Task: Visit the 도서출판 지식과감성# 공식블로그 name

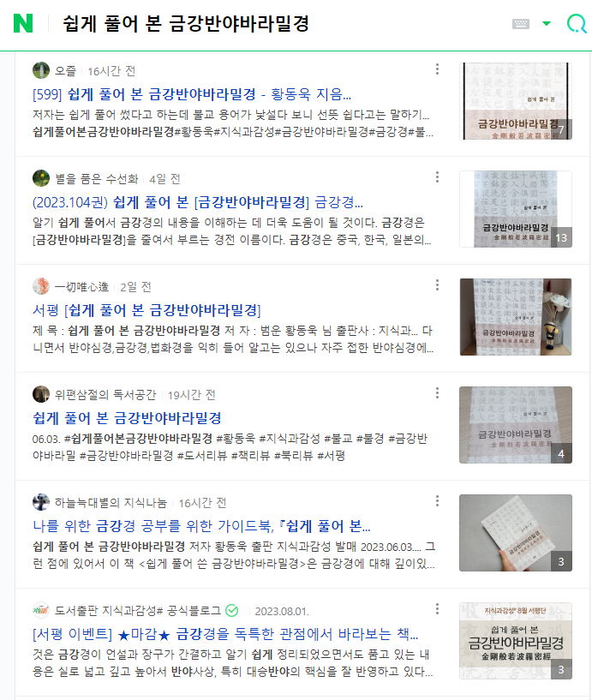Action: pyautogui.click(x=138, y=611)
